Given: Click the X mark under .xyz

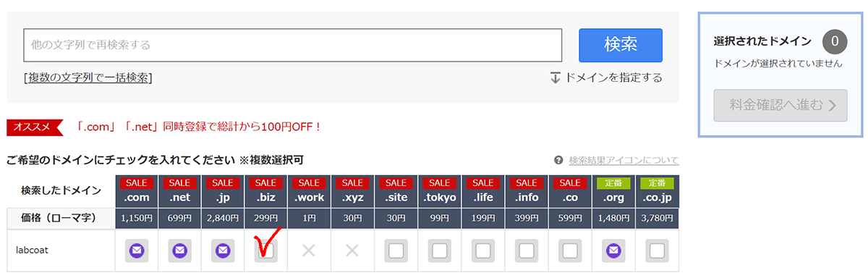Looking at the screenshot, I should point(352,251).
